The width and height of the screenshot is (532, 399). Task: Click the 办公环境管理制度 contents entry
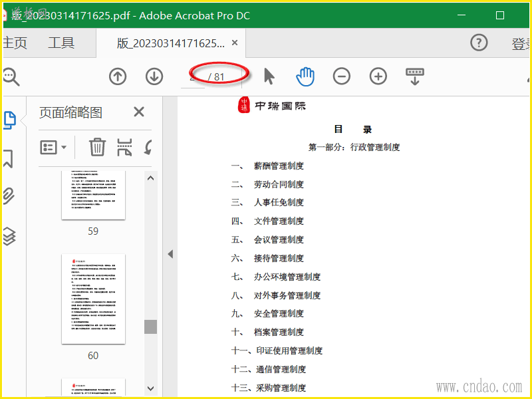point(287,277)
